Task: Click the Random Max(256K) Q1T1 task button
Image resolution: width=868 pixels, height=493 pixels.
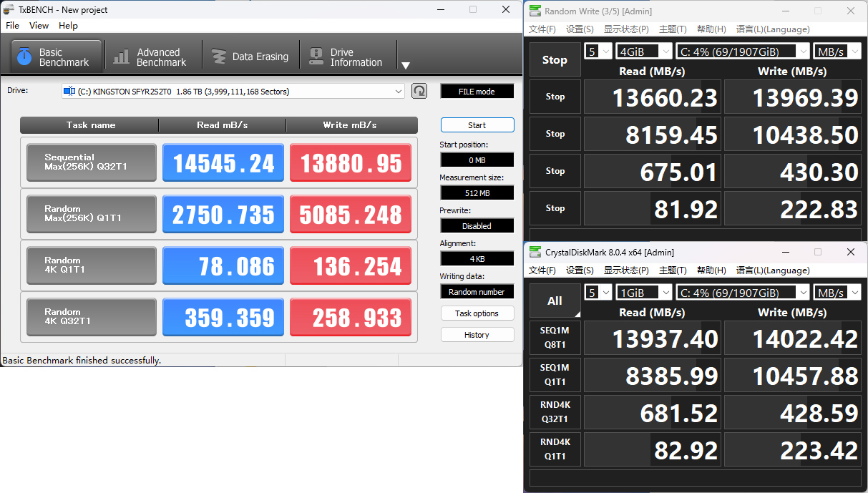Action: click(x=92, y=214)
